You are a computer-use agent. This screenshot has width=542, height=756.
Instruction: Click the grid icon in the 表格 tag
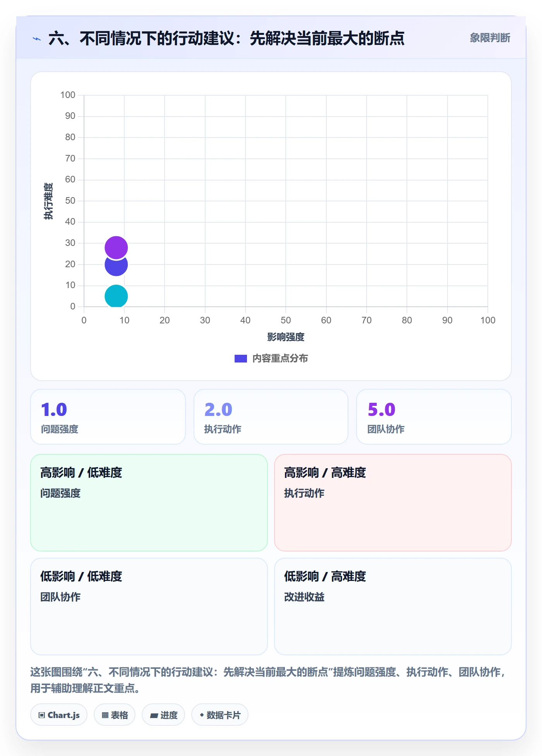(105, 715)
